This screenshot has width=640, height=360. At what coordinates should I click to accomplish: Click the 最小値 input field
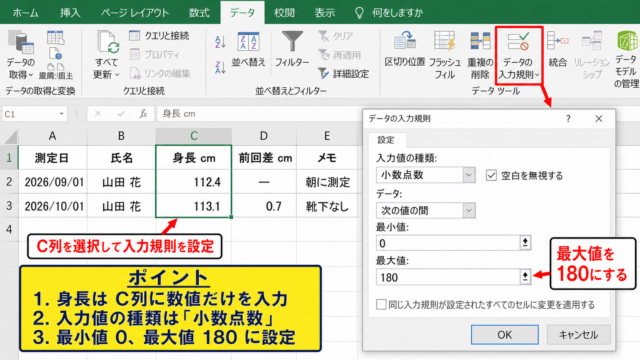[448, 243]
